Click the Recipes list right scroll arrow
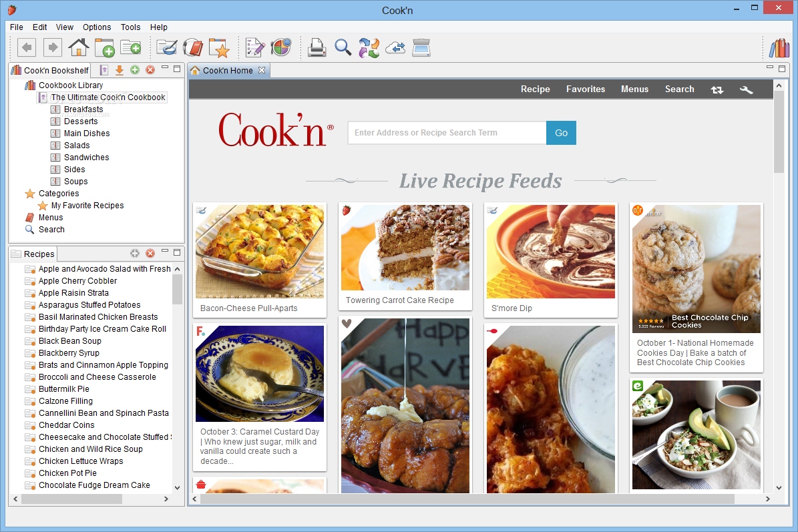Image resolution: width=798 pixels, height=532 pixels. [x=166, y=499]
